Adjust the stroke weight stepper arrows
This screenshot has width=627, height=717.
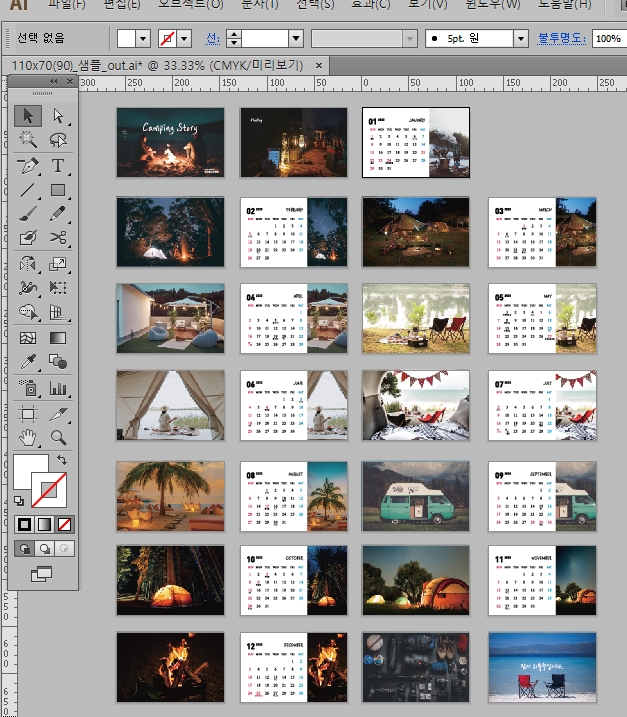pyautogui.click(x=234, y=39)
